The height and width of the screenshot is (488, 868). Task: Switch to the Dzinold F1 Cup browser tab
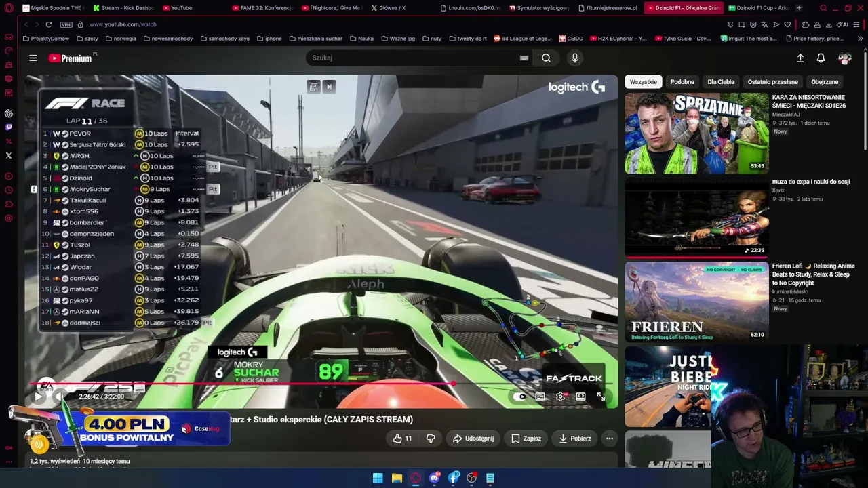(759, 8)
